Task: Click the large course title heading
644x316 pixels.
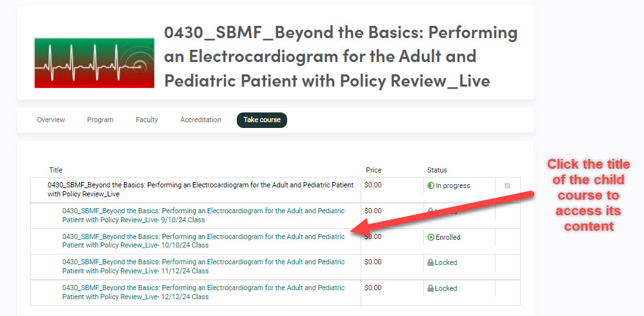Action: [341, 56]
